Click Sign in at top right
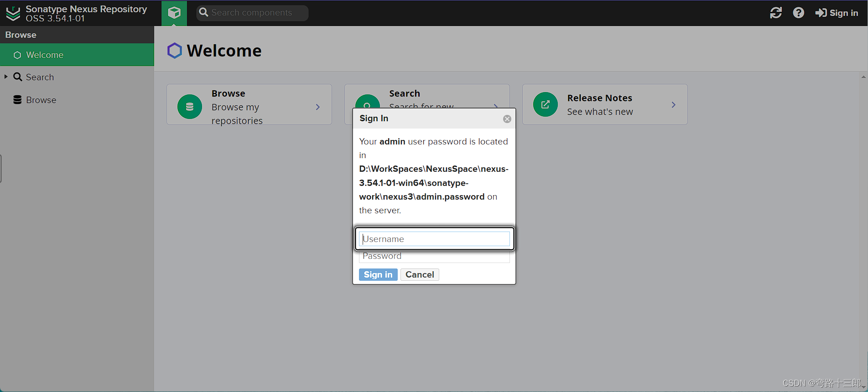The height and width of the screenshot is (392, 868). 837,13
